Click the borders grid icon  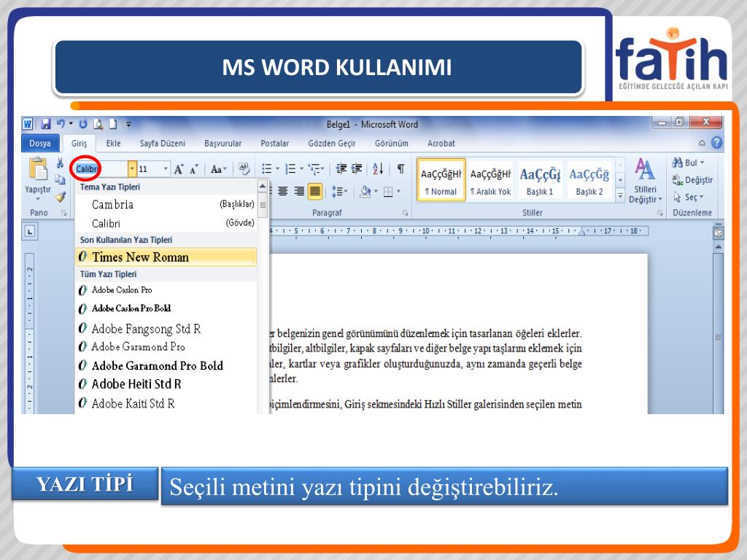coord(388,192)
